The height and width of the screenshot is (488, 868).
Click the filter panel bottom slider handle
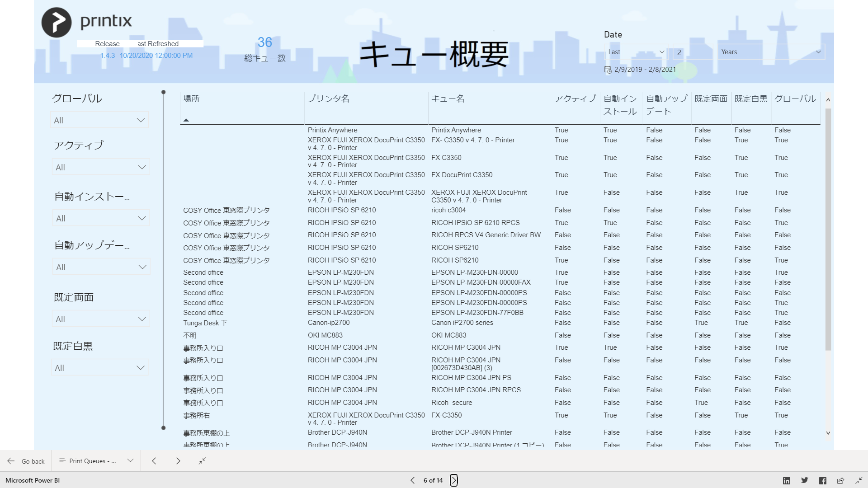point(164,427)
